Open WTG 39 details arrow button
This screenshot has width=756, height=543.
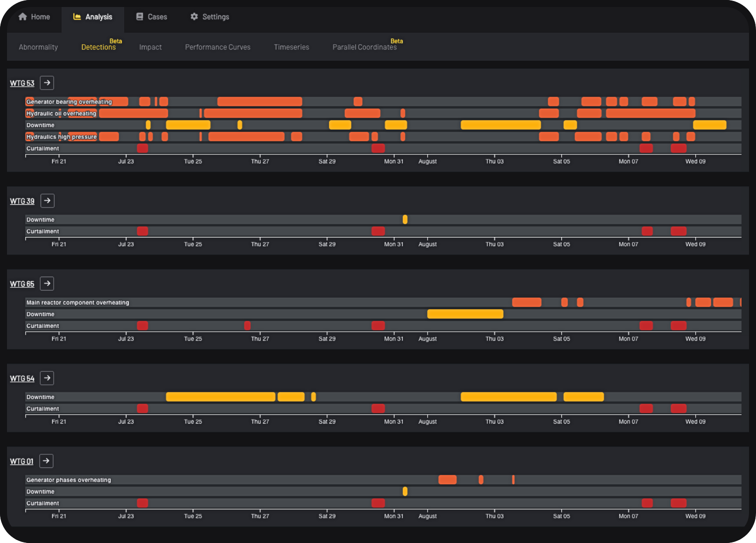[47, 201]
